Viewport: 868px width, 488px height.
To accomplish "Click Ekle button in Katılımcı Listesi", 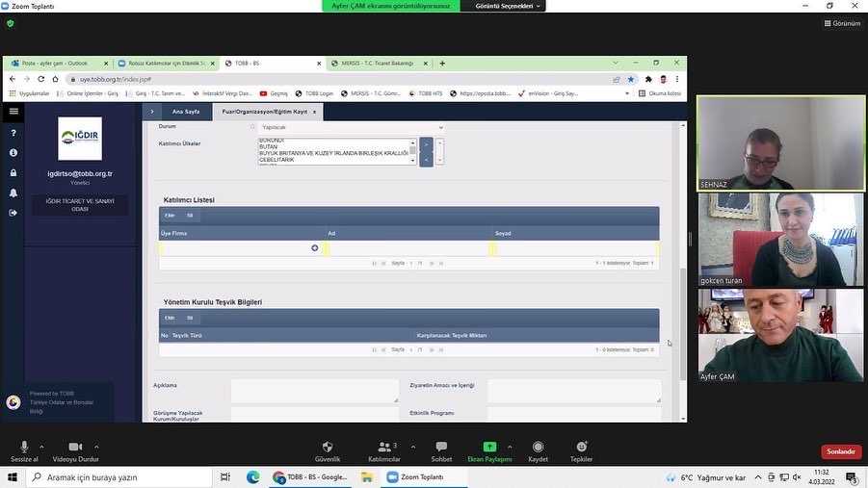I will [170, 216].
